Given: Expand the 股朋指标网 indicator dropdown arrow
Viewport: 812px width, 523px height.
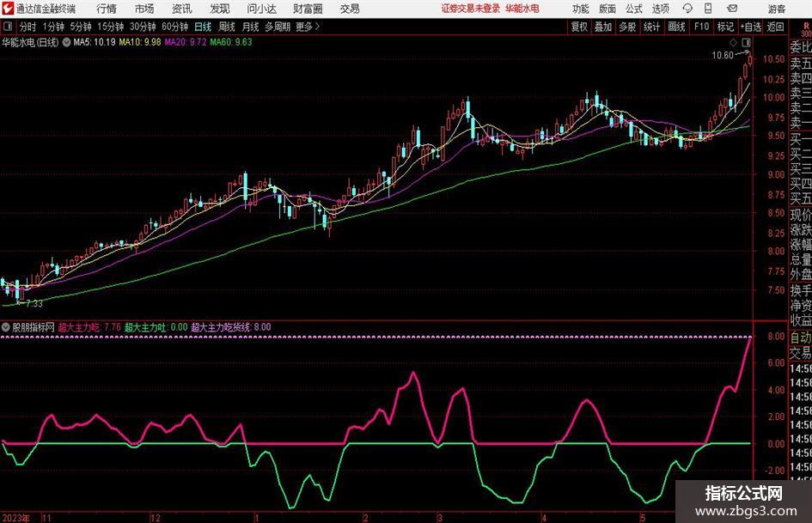Looking at the screenshot, I should (x=6, y=327).
